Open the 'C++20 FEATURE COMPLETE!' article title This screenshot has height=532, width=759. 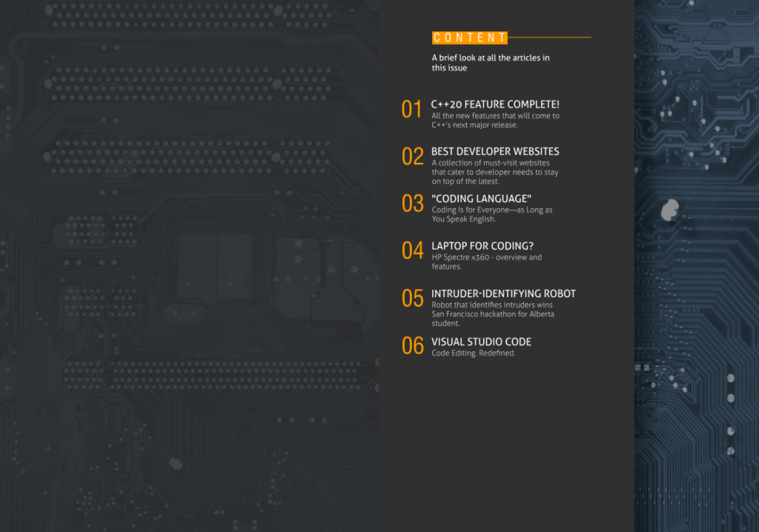(495, 104)
